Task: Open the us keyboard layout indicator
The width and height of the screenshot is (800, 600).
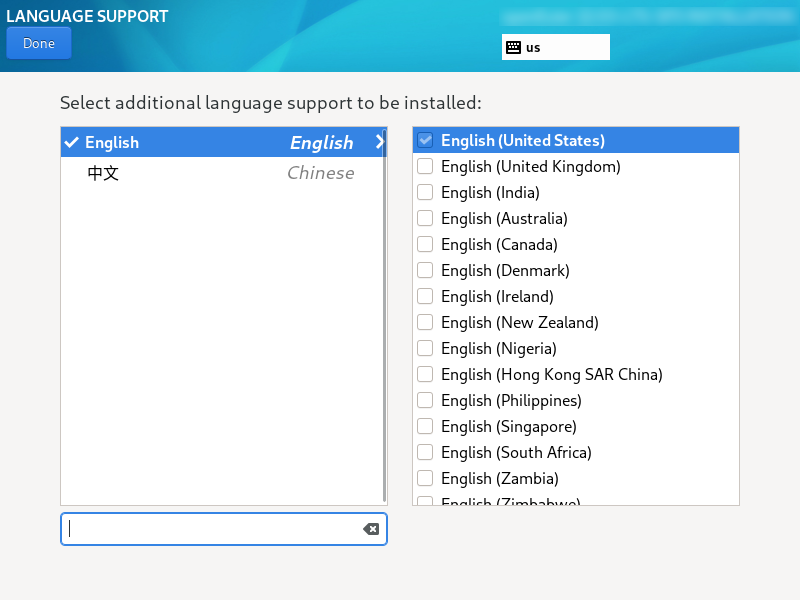Action: point(555,47)
